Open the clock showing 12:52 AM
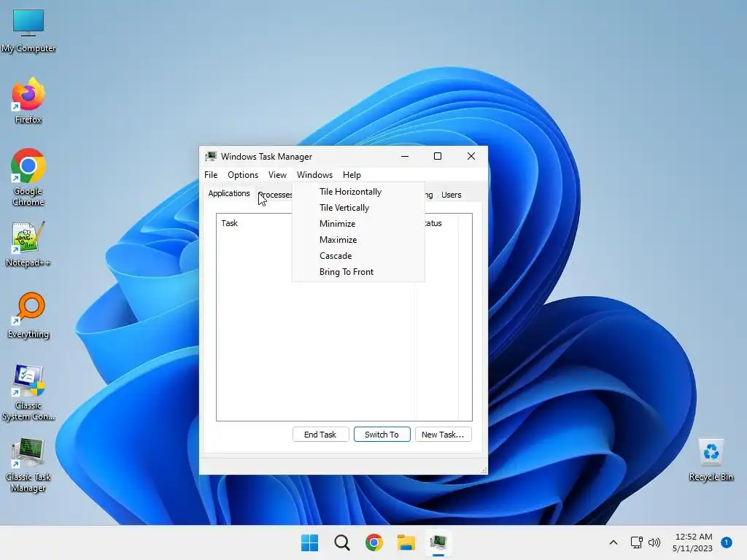This screenshot has width=747, height=560. point(693,542)
